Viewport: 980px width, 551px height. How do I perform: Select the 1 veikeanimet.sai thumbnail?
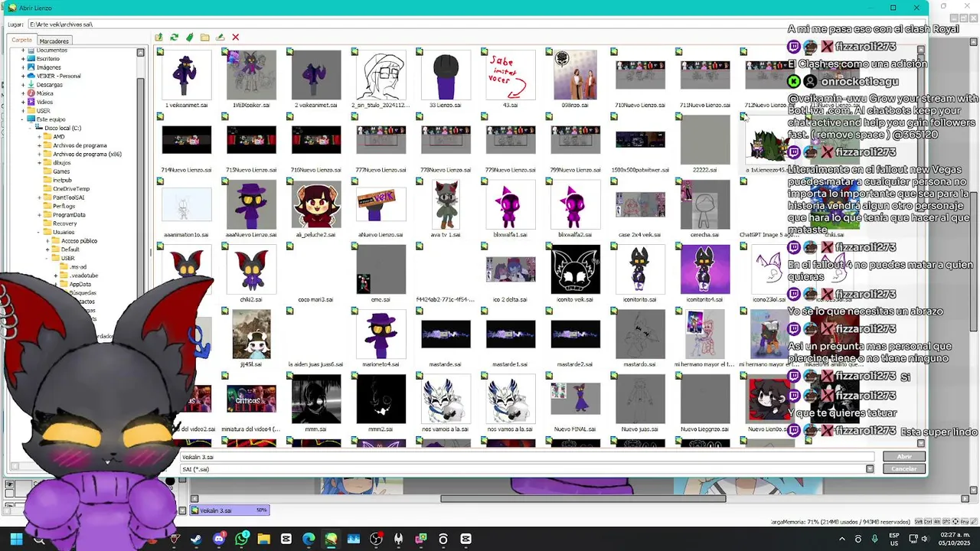(x=187, y=75)
